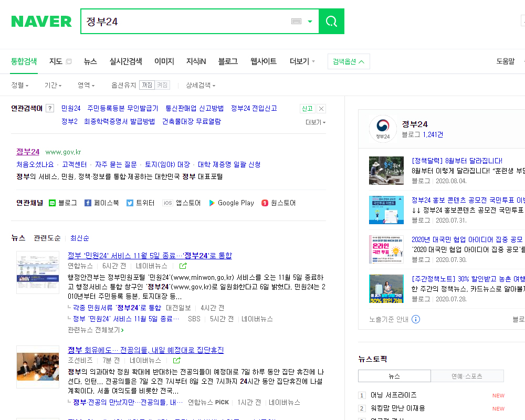Open the 영역 dropdown
This screenshot has width=525, height=420.
click(x=87, y=86)
